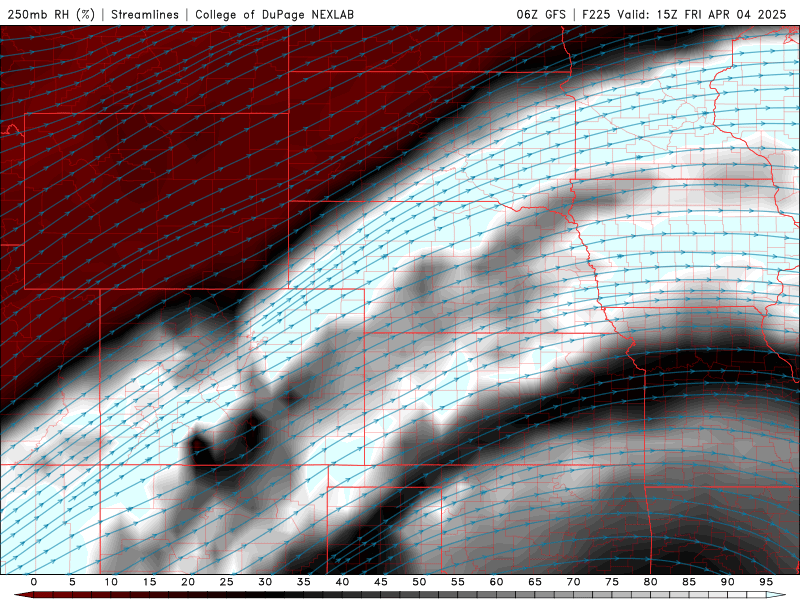Select the 20 value on the color scale

tap(188, 582)
